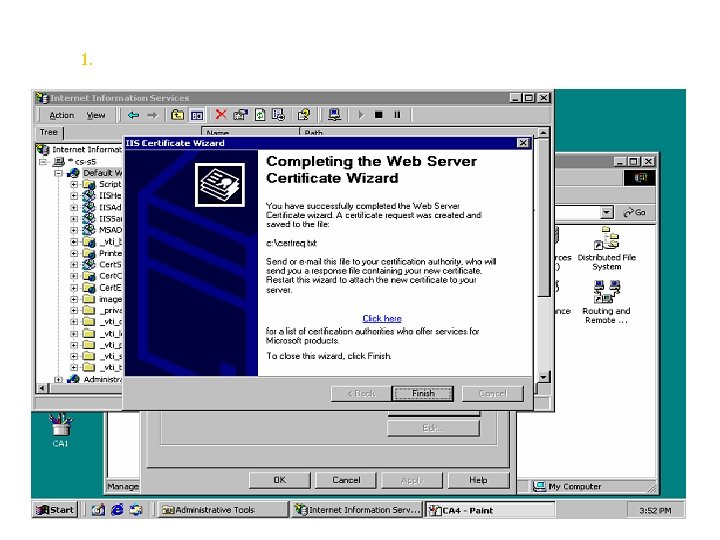The width and height of the screenshot is (720, 540).
Task: Expand the CertControl node in tree
Action: coord(74,276)
